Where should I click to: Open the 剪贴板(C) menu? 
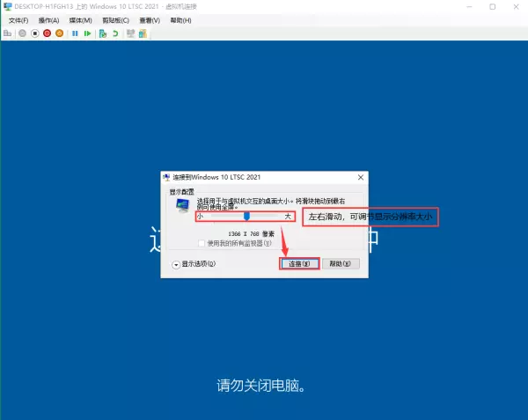point(116,20)
